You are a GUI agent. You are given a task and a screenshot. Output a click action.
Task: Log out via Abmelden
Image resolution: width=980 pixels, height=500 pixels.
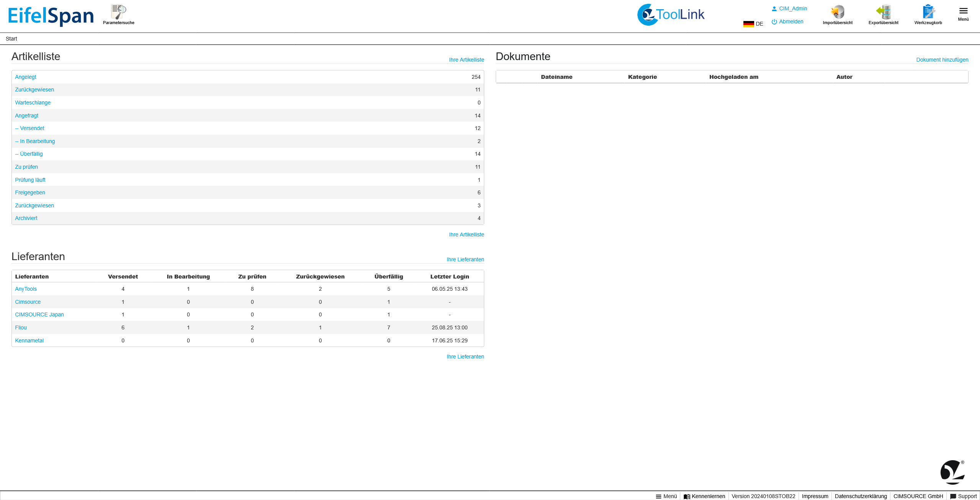click(x=791, y=21)
